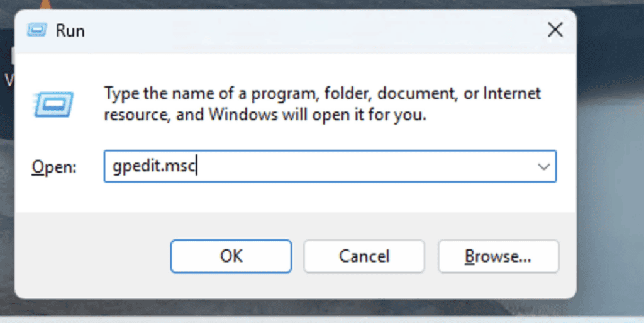Open the Browse... file picker
Image resolution: width=644 pixels, height=323 pixels.
tap(498, 256)
